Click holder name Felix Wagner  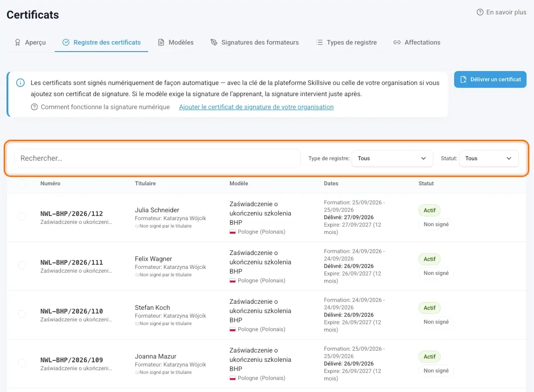pos(153,259)
